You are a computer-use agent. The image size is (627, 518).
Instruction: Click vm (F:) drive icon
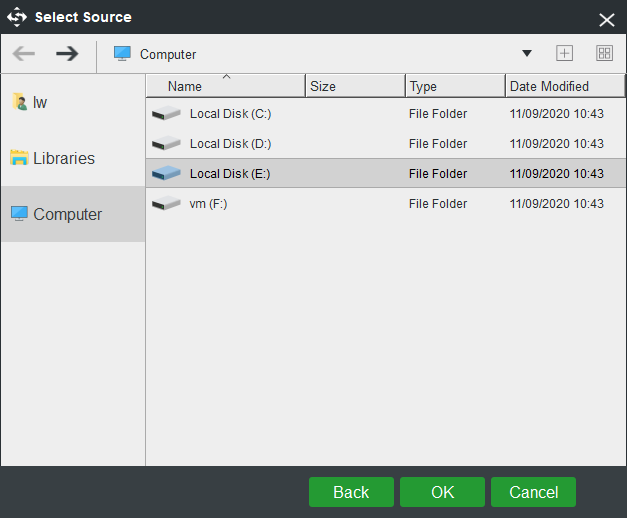[166, 204]
